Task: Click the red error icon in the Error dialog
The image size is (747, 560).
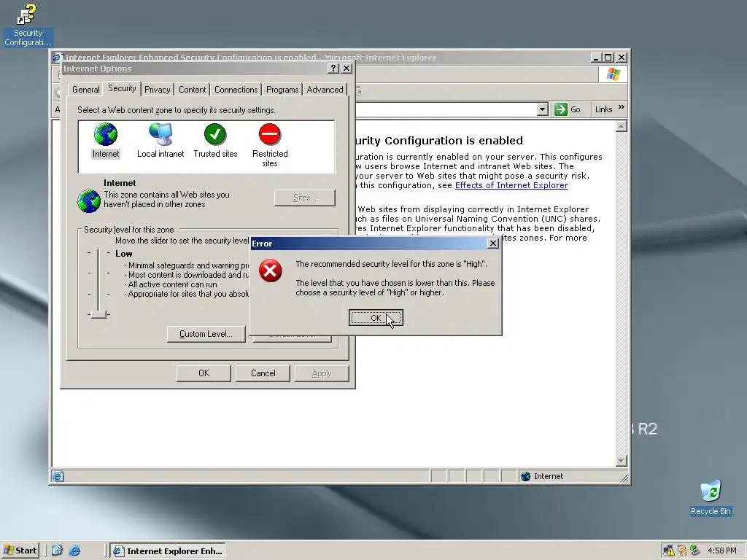Action: tap(270, 271)
